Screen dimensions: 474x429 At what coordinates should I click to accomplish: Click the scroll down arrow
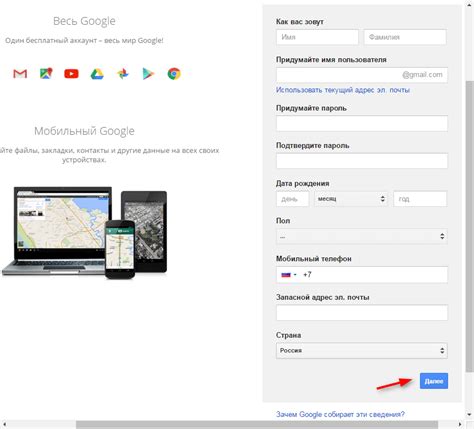tap(469, 414)
